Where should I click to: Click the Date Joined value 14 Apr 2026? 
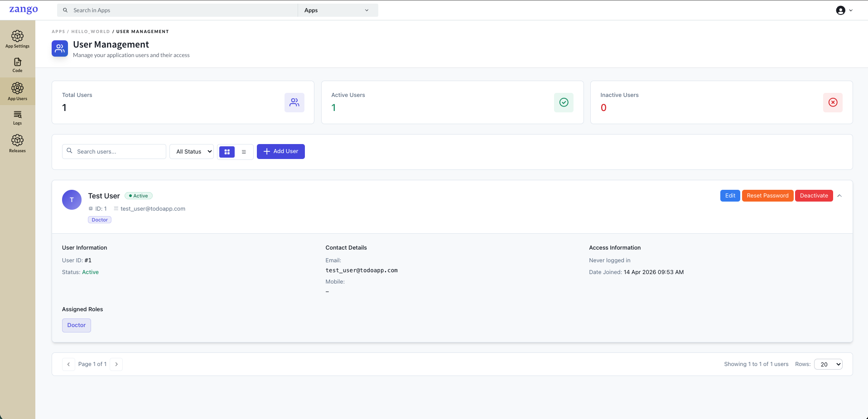(654, 272)
